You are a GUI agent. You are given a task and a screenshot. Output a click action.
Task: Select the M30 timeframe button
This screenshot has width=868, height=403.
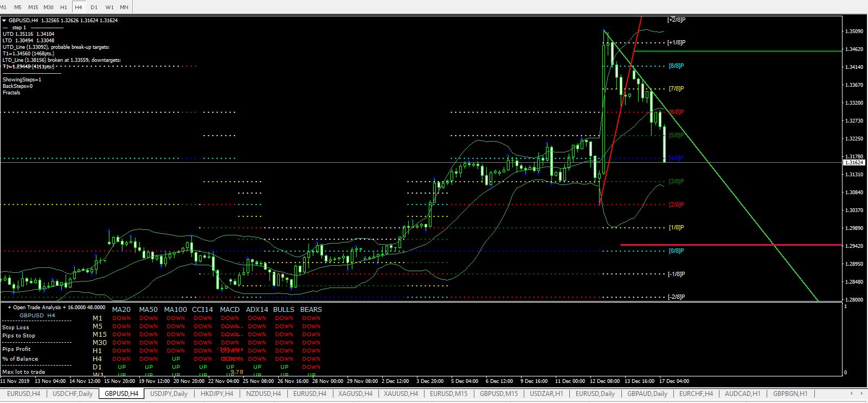pos(48,7)
